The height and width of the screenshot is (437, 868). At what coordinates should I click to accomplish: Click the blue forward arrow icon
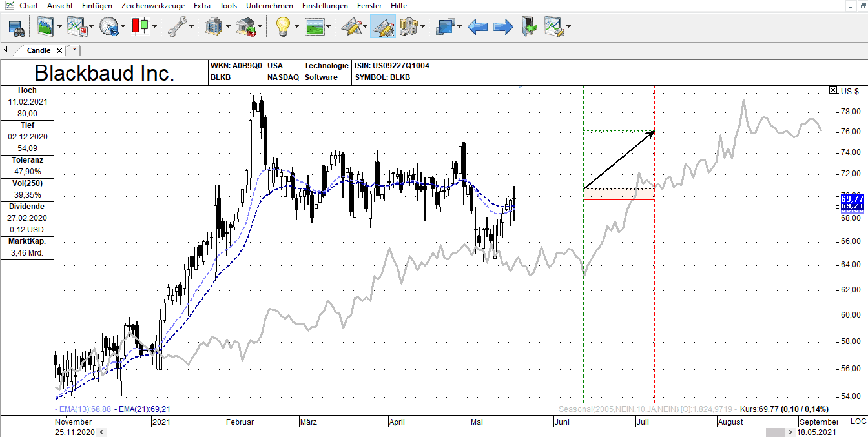503,27
